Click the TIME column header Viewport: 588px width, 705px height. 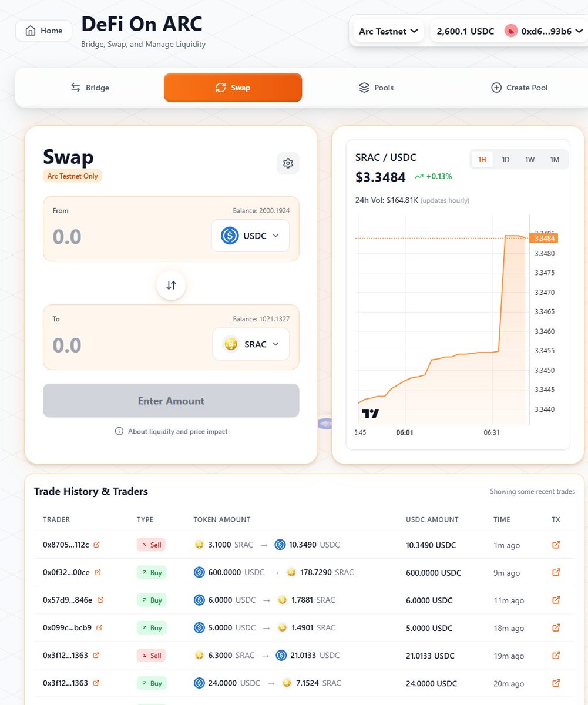point(502,519)
